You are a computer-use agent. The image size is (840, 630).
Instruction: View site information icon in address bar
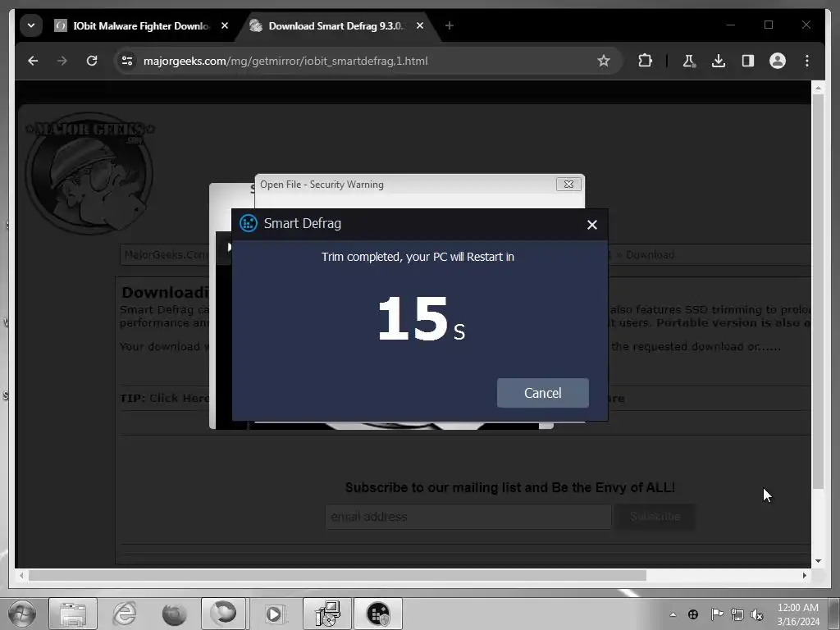127,61
